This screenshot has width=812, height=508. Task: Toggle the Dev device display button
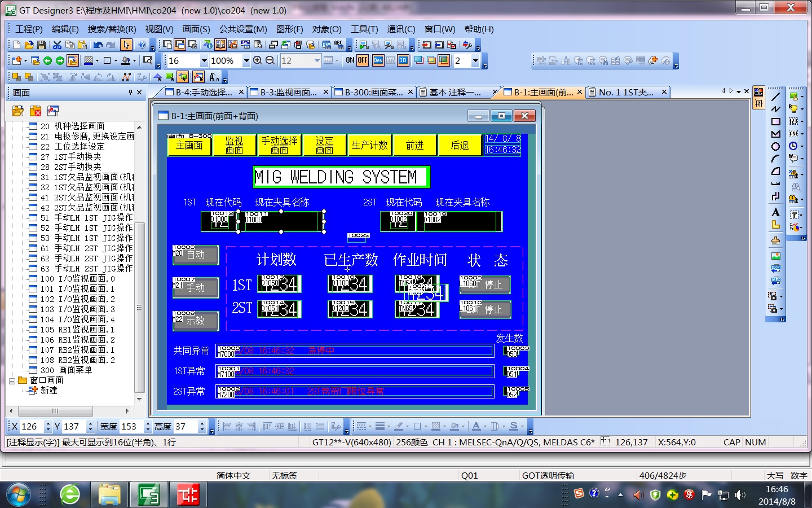tap(378, 60)
